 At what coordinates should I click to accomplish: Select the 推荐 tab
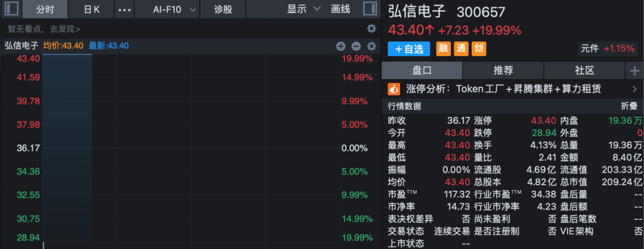pos(503,70)
